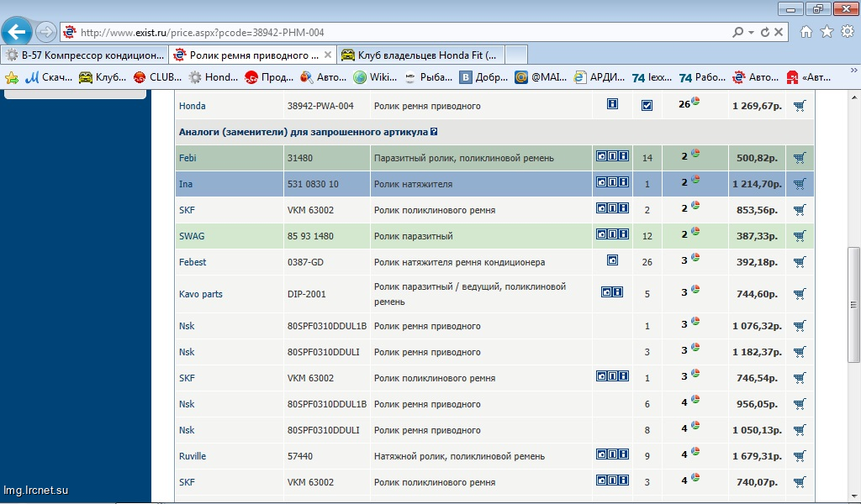The height and width of the screenshot is (504, 861).
Task: Go back with browser back arrow
Action: coord(17,33)
